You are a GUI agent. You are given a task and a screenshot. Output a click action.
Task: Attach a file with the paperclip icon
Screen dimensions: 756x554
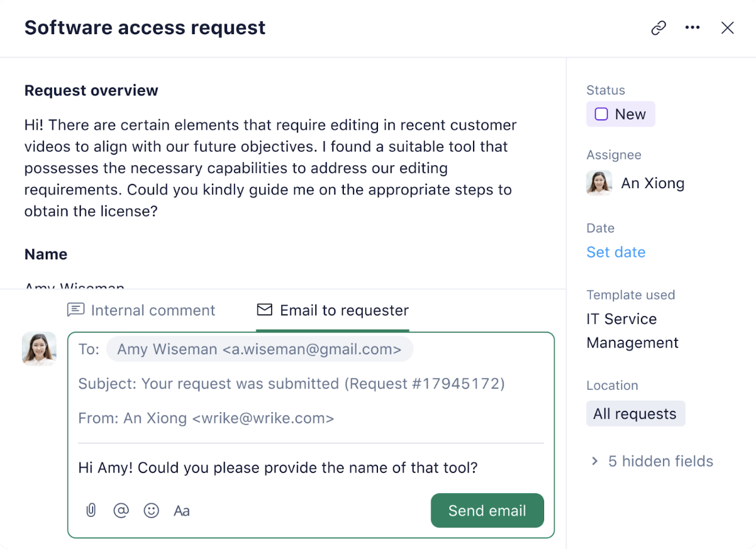91,510
